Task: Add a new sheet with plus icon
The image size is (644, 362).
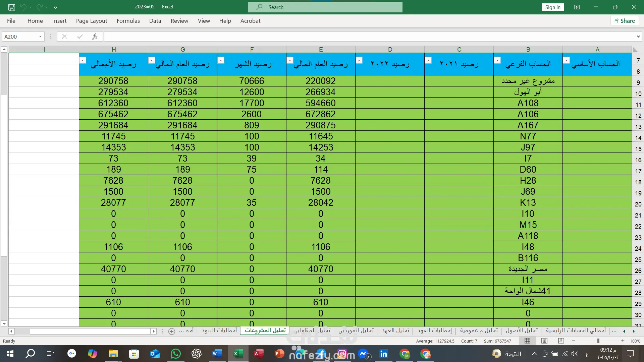Action: tap(171, 331)
